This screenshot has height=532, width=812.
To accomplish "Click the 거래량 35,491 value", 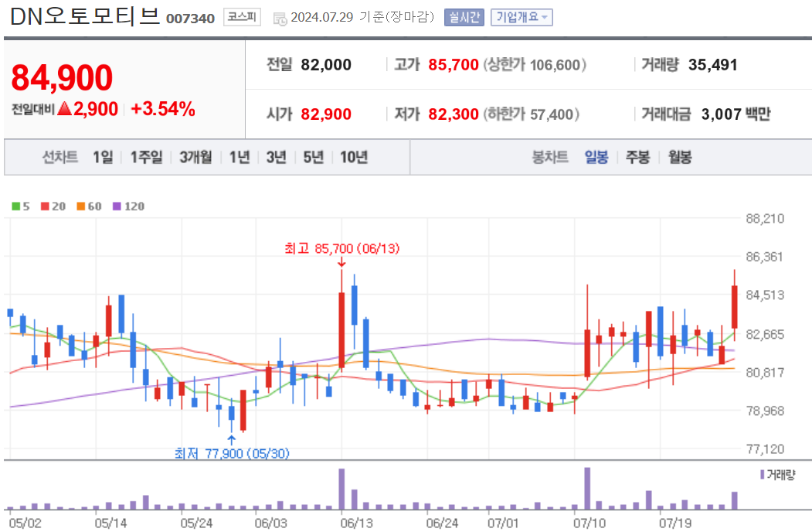I will [712, 65].
